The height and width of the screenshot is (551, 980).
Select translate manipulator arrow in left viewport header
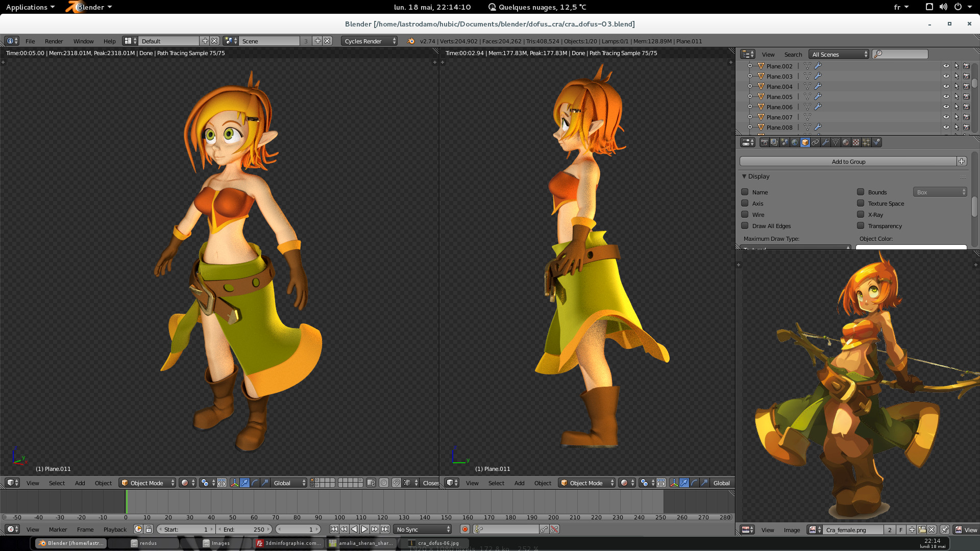click(244, 483)
